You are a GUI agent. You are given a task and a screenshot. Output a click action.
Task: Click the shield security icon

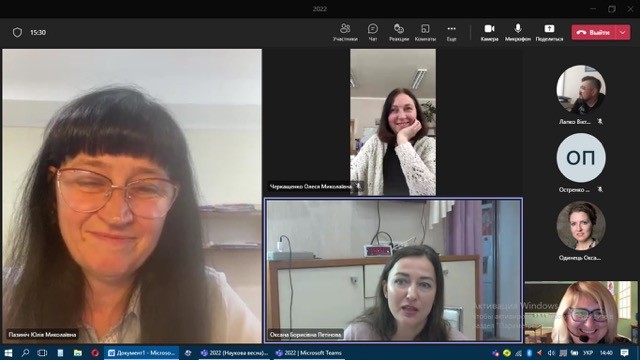pos(17,32)
